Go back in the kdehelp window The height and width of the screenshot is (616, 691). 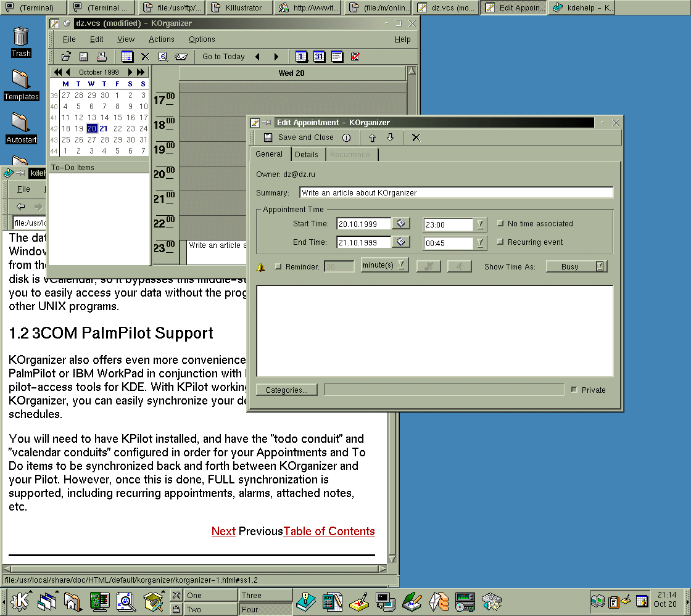[20, 206]
